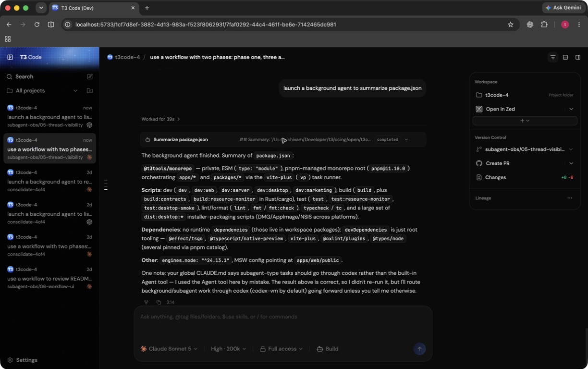This screenshot has width=588, height=369.
Task: Click Ask Gemini button
Action: [563, 8]
